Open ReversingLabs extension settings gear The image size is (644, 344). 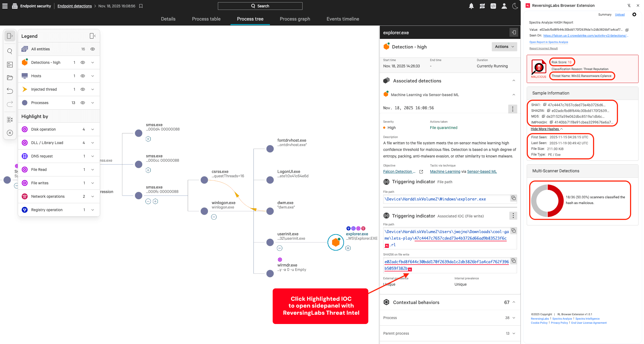click(x=634, y=15)
